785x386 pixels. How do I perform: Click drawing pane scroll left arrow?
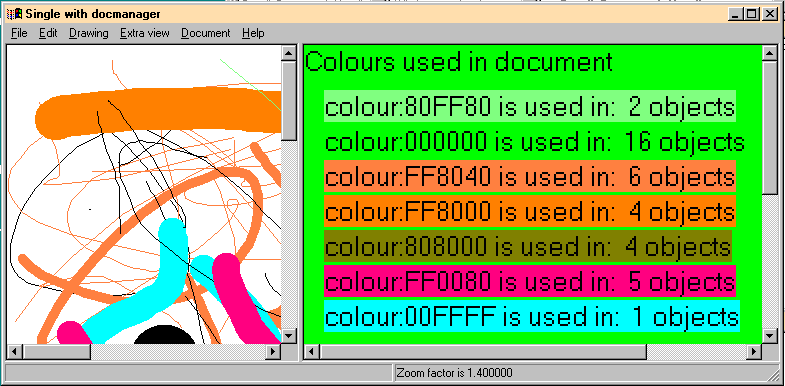pyautogui.click(x=14, y=351)
